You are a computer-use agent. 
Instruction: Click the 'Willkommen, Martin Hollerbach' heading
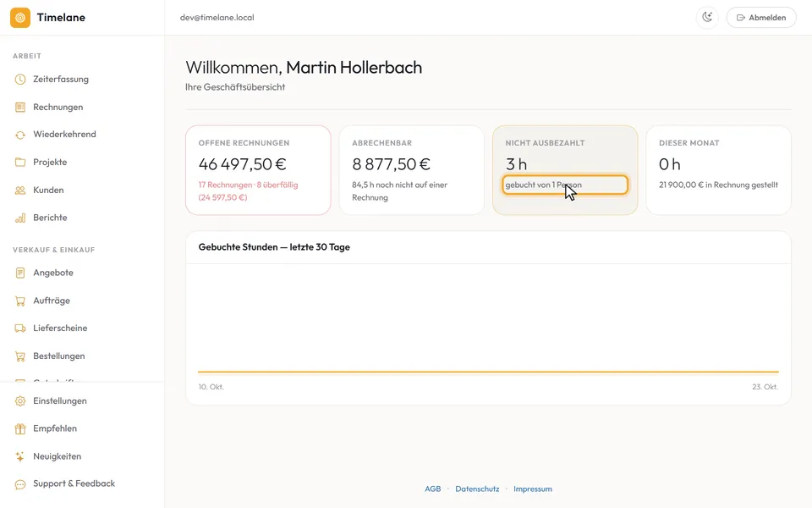(x=304, y=68)
